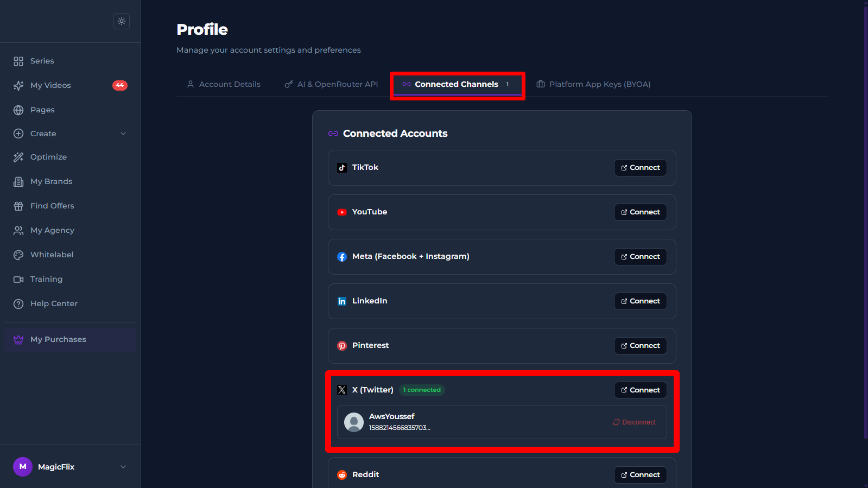This screenshot has width=868, height=488.
Task: Connect the YouTube account
Action: point(641,212)
